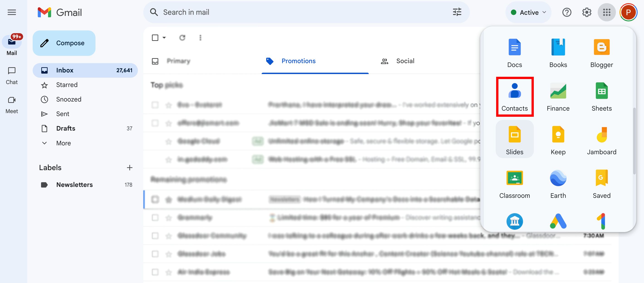Select the Promotions tab
Image resolution: width=644 pixels, height=283 pixels.
point(315,61)
